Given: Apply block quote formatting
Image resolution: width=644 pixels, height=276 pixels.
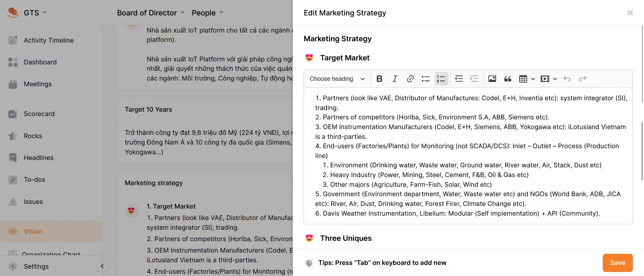Looking at the screenshot, I should tap(507, 79).
